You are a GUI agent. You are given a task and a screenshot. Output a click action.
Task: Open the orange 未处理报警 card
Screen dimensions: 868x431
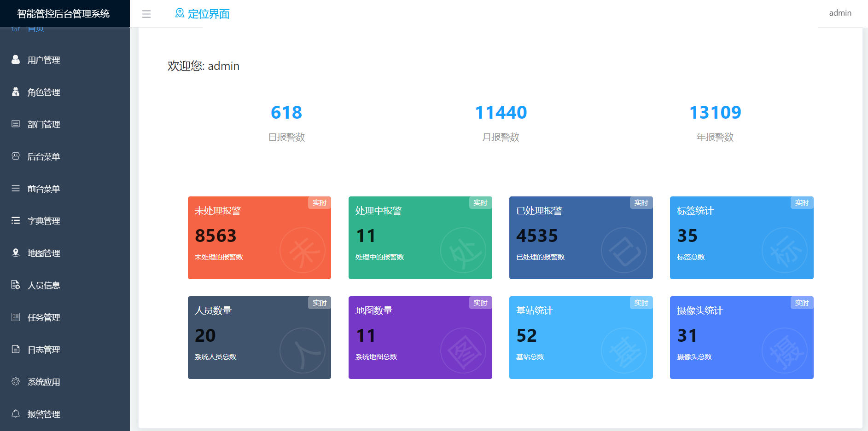[x=259, y=238]
